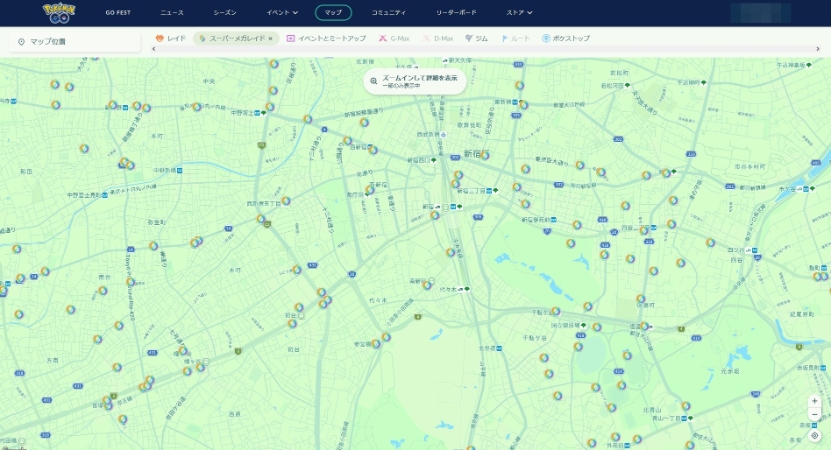Screen dimensions: 831x450
Task: Open the リーダーボード page
Action: (456, 12)
